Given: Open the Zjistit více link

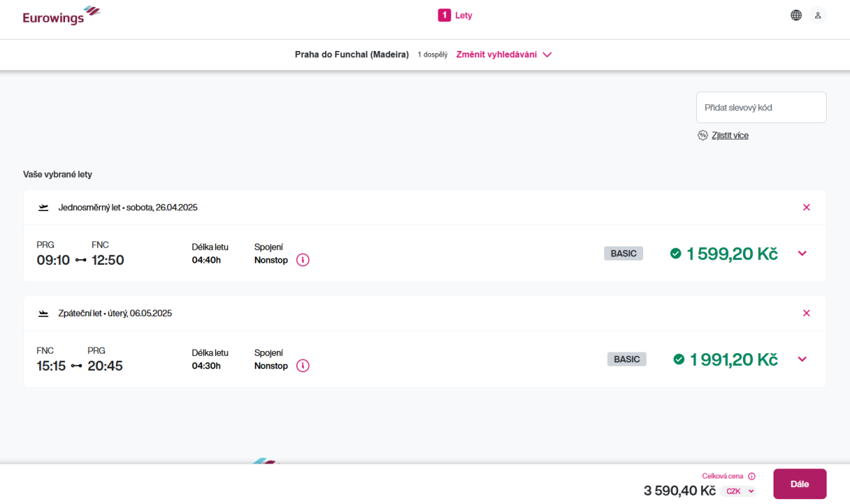Looking at the screenshot, I should pyautogui.click(x=730, y=135).
